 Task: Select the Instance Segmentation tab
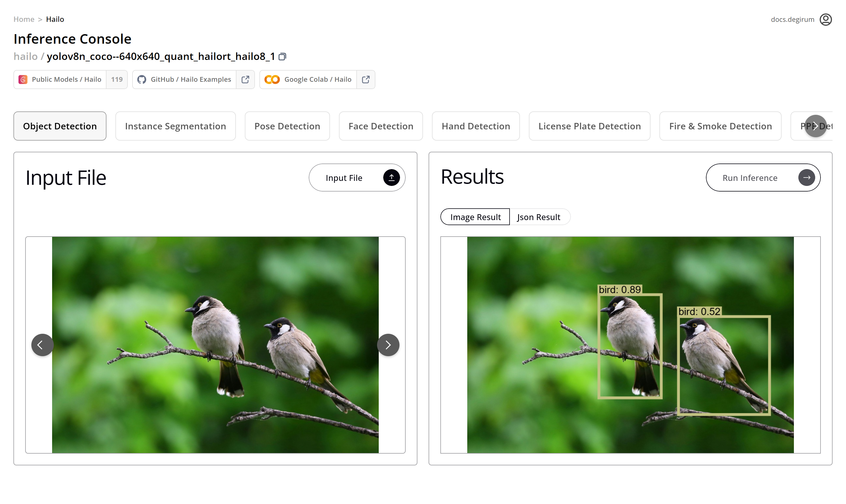coord(175,126)
